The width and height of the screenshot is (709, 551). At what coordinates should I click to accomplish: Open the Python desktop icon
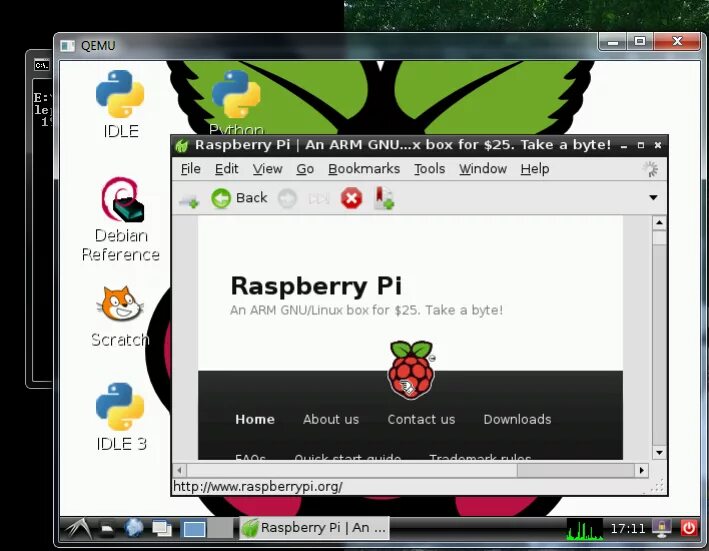236,102
